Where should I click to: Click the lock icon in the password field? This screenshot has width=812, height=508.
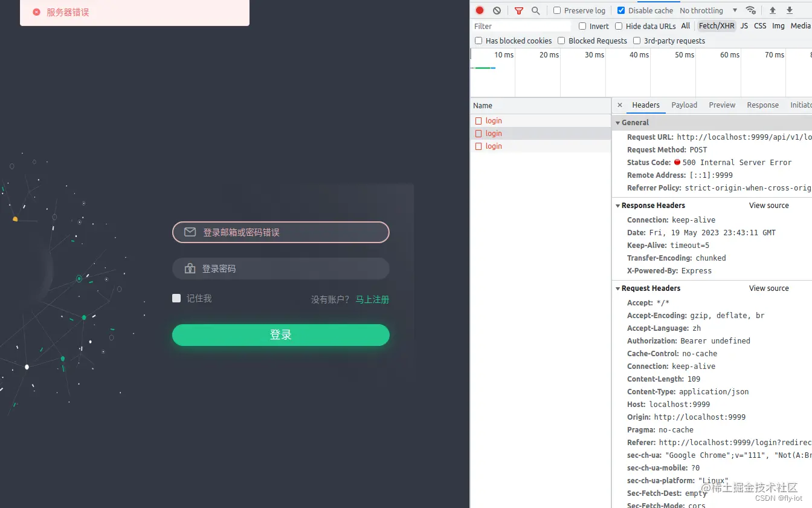[190, 269]
